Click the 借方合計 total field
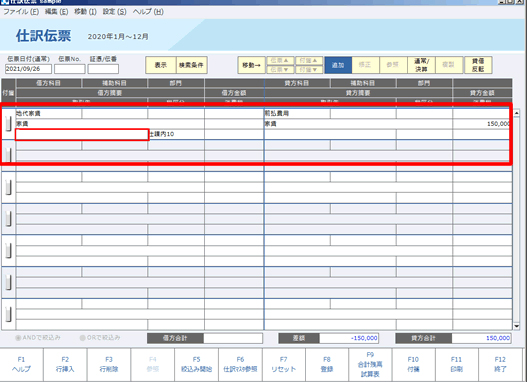The height and width of the screenshot is (382, 527). pos(233,338)
